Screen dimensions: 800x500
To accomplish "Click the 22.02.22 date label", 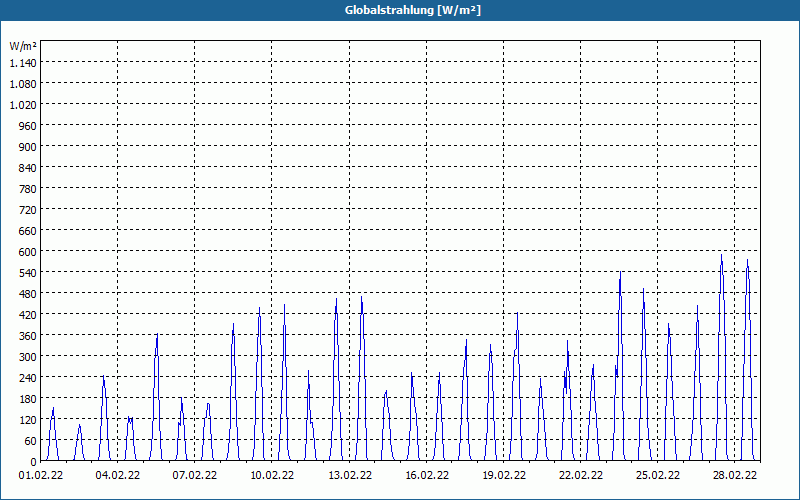I will pyautogui.click(x=581, y=475).
